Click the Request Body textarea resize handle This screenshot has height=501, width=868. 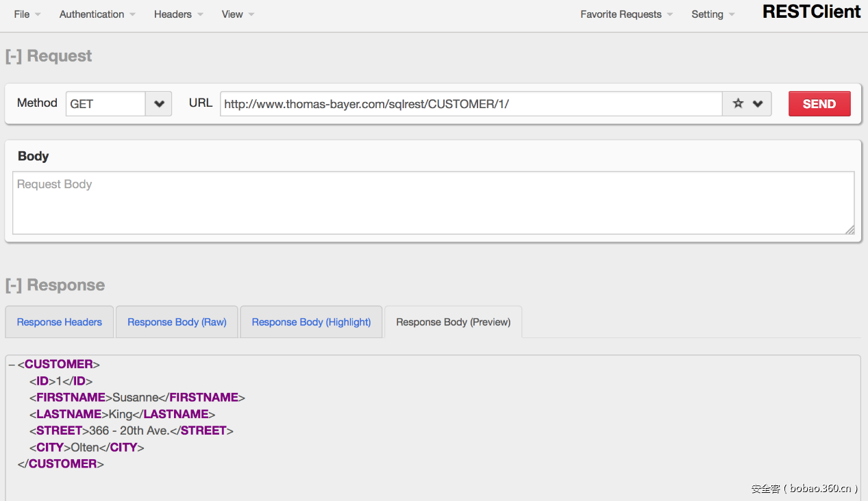tap(850, 230)
